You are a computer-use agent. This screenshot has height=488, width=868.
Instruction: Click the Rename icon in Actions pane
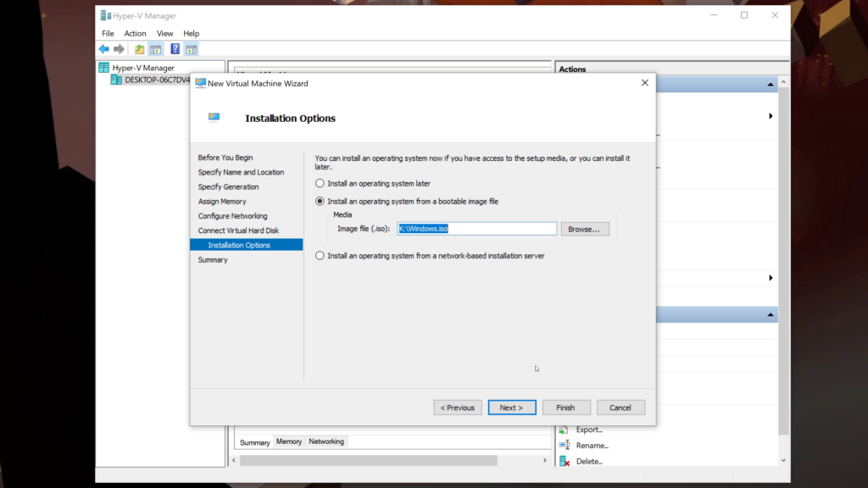pyautogui.click(x=564, y=445)
